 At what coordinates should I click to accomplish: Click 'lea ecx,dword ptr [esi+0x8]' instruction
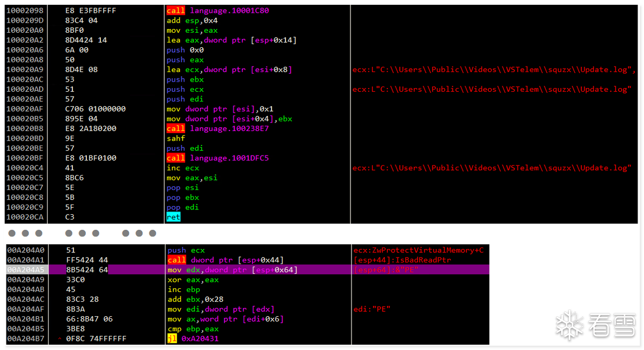(x=229, y=70)
